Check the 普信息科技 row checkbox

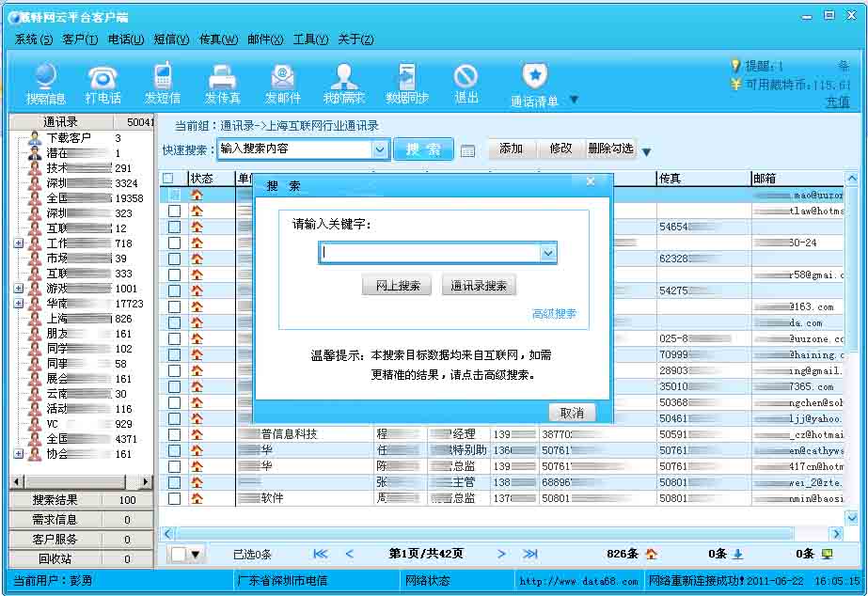point(174,434)
